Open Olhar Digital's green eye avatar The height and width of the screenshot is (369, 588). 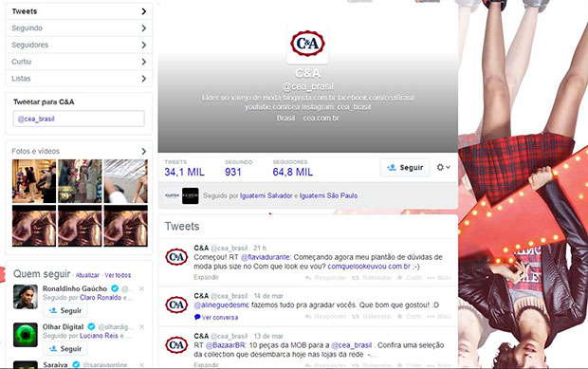(26, 335)
